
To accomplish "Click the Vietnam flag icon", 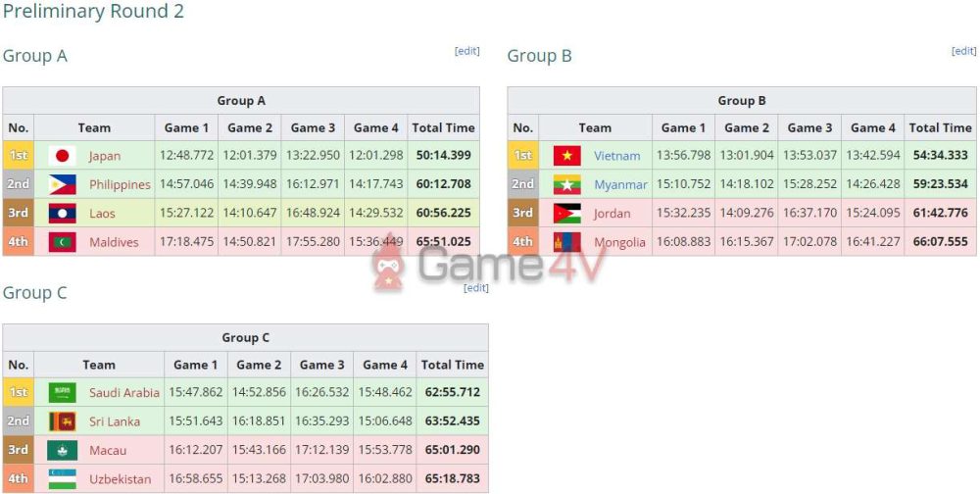I will point(566,156).
